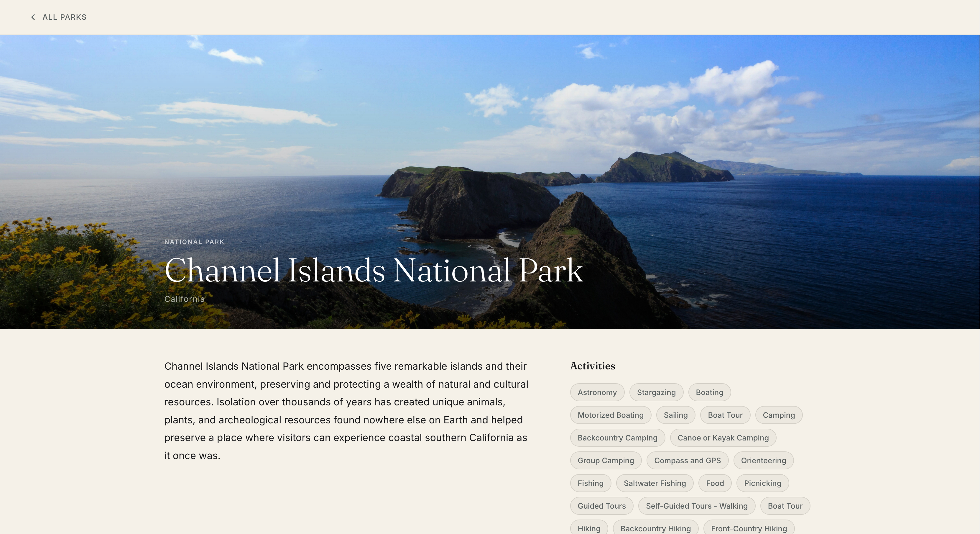980x534 pixels.
Task: Click the NATIONAL PARK label above the title
Action: point(194,242)
